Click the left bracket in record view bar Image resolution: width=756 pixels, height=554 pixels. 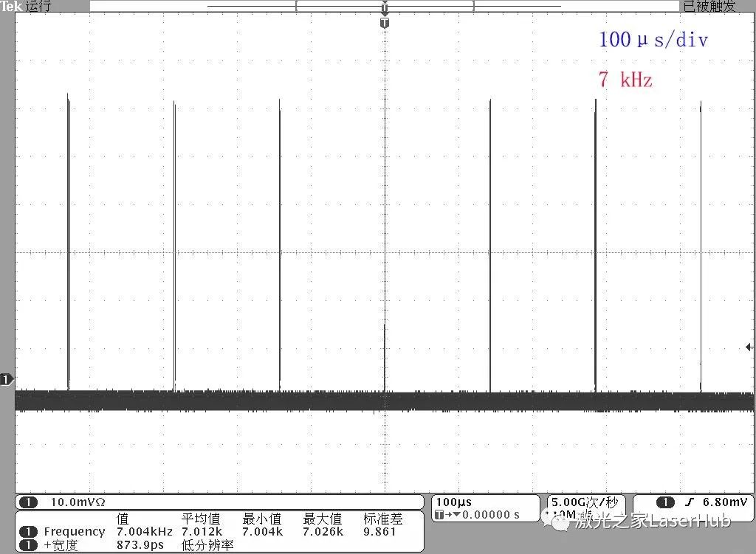296,7
